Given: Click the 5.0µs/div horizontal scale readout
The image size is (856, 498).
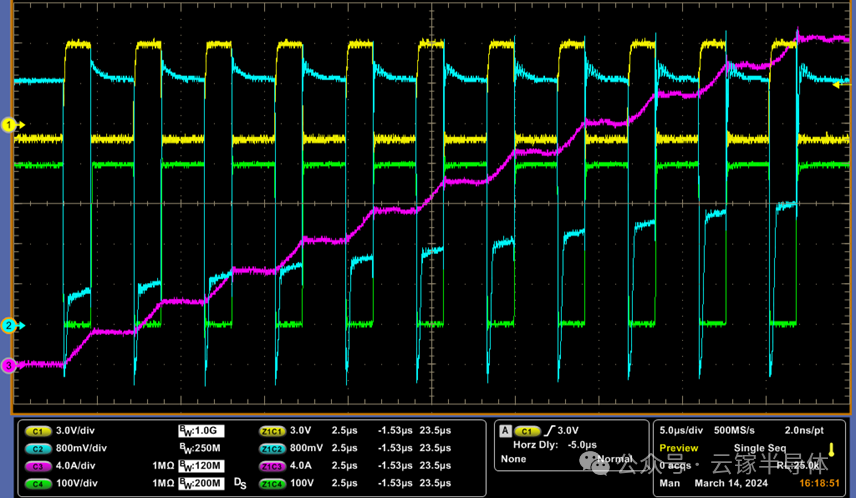Looking at the screenshot, I should [681, 430].
